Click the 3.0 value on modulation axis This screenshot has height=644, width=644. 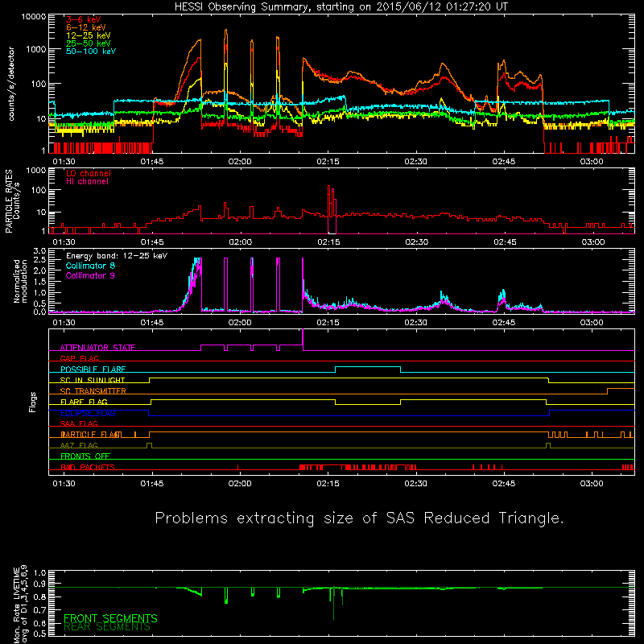point(39,251)
